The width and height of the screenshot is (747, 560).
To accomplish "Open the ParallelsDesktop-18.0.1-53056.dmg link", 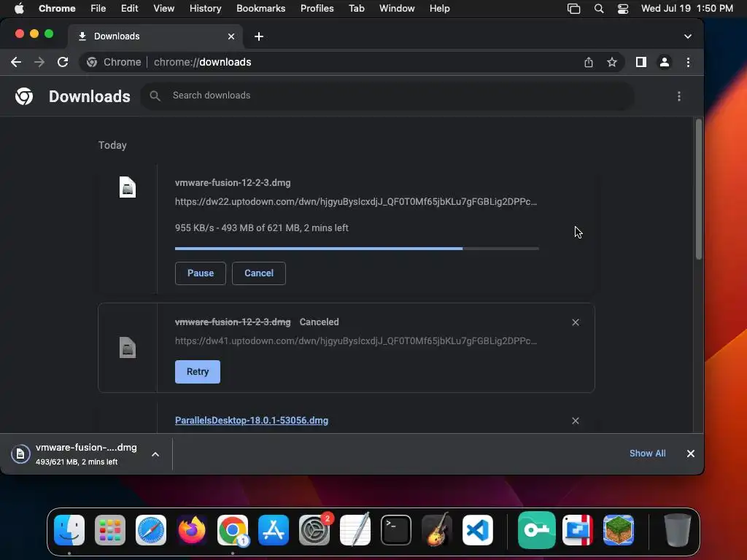I will (x=252, y=421).
